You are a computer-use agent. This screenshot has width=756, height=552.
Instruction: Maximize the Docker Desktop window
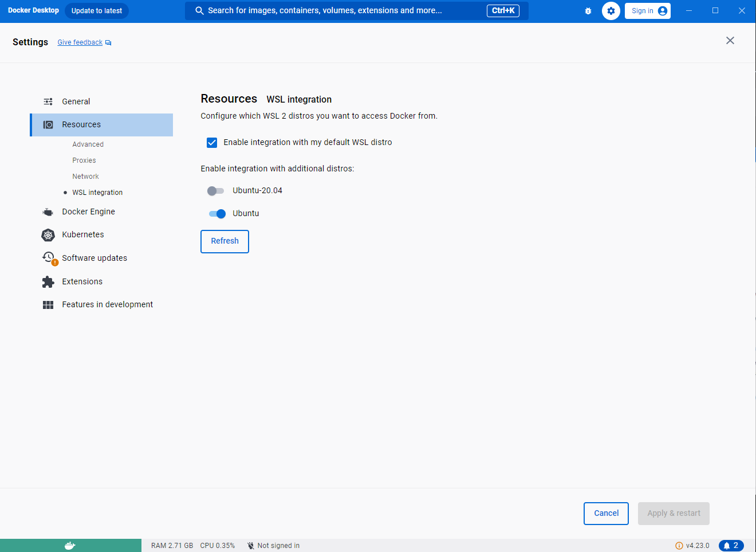(715, 11)
